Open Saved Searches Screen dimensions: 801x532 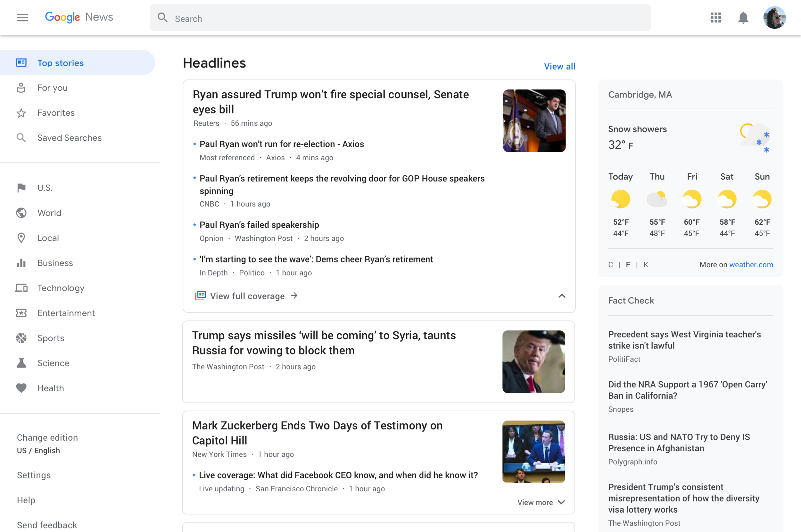click(x=70, y=138)
